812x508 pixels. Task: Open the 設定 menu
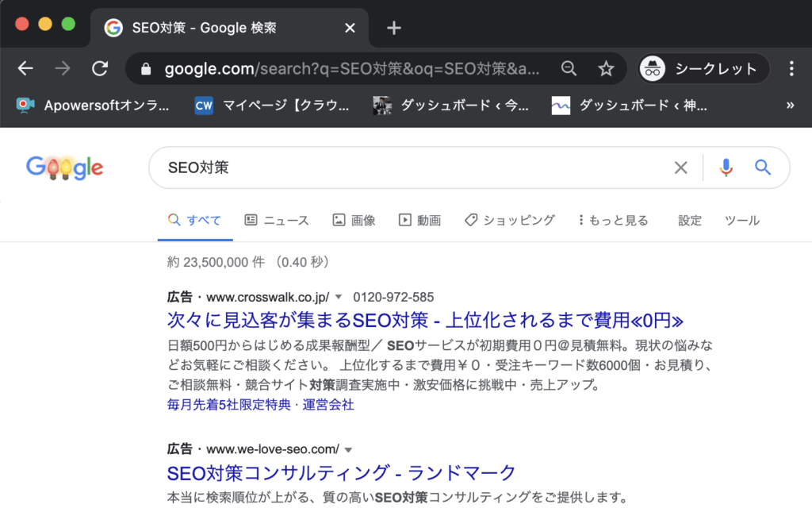click(690, 221)
